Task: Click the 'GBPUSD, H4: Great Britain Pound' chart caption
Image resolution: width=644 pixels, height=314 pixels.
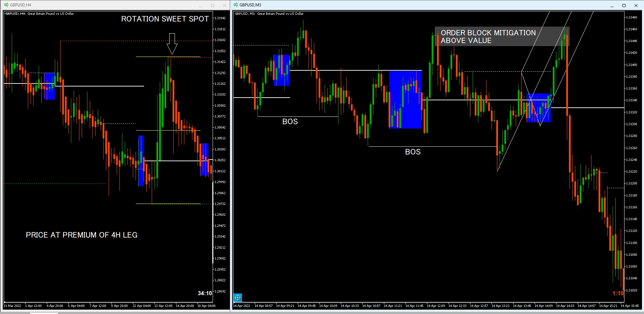Action: tap(40, 14)
